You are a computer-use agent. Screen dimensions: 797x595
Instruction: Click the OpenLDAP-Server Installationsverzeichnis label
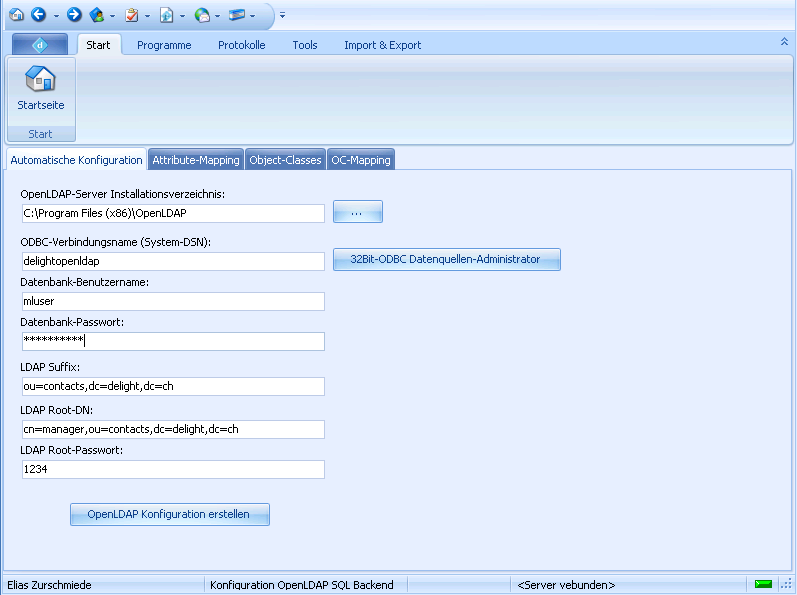tap(122, 194)
